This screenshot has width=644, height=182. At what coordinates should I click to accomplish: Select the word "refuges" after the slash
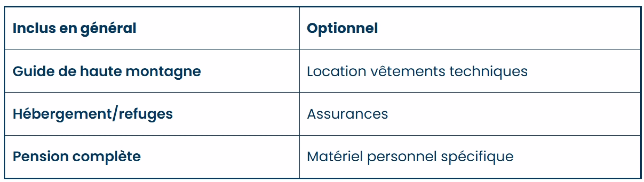[x=146, y=114]
